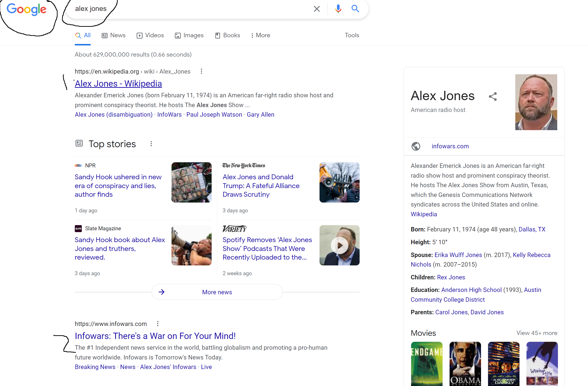The height and width of the screenshot is (386, 588).
Task: Open the Alex Jones' Infowars sitelink
Action: pos(168,367)
